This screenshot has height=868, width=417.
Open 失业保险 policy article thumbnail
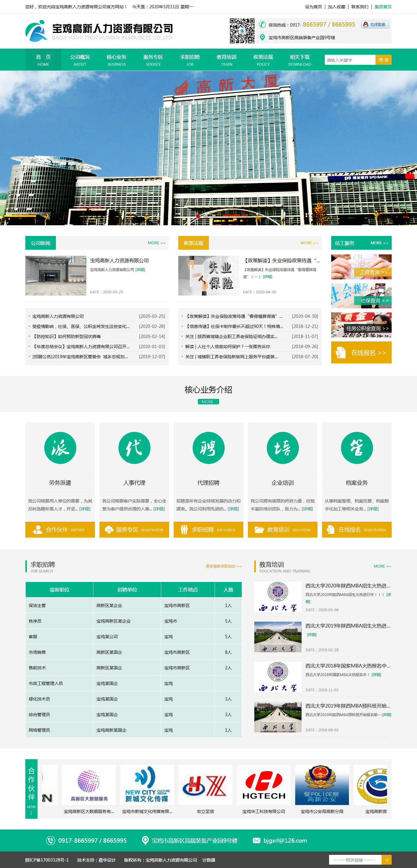208,276
